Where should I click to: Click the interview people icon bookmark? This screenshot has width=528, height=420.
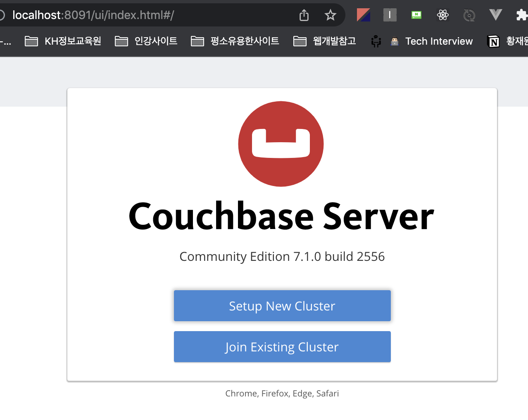coord(376,41)
